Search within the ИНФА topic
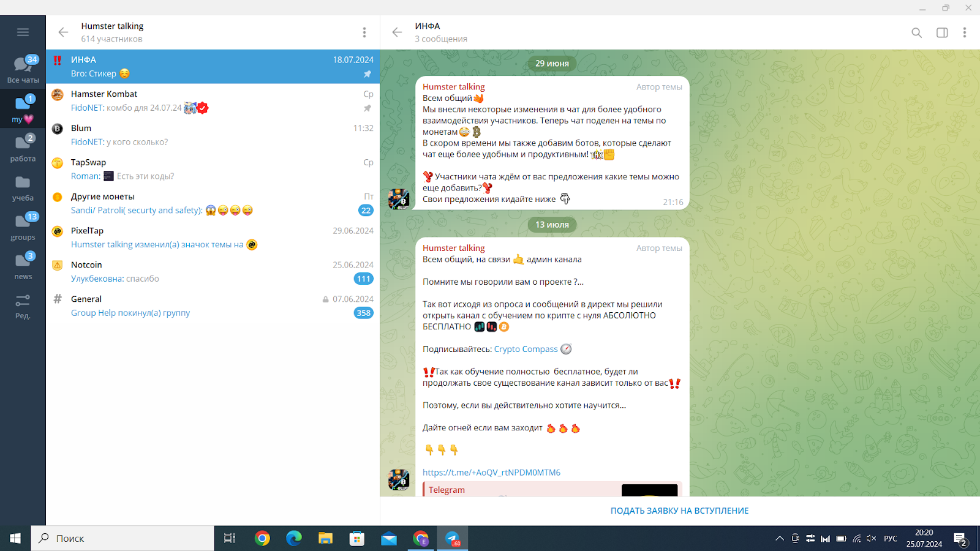The image size is (980, 551). (x=916, y=32)
